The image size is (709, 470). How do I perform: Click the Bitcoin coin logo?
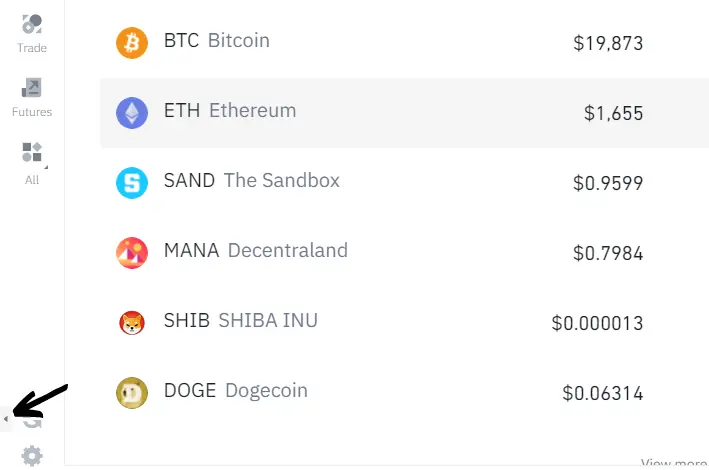pos(132,43)
